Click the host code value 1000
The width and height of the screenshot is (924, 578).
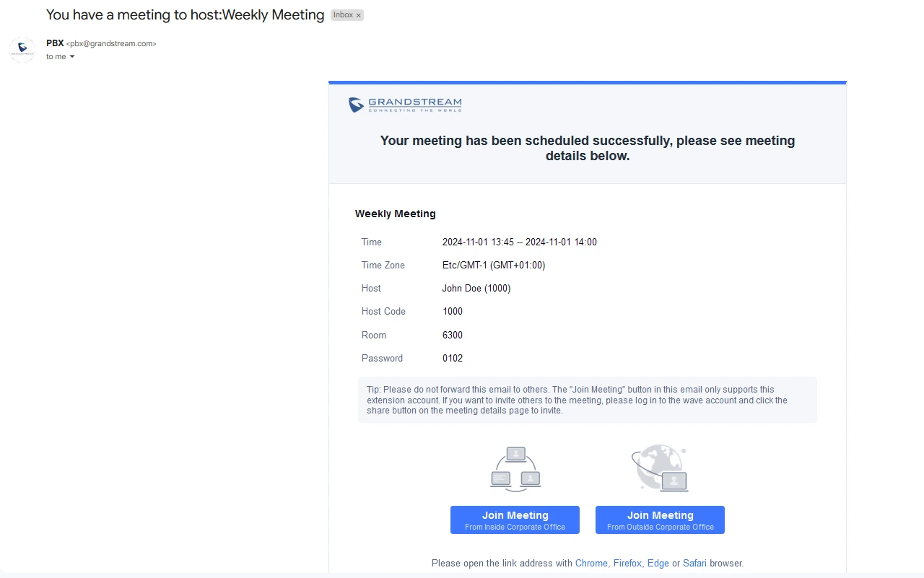pos(453,312)
